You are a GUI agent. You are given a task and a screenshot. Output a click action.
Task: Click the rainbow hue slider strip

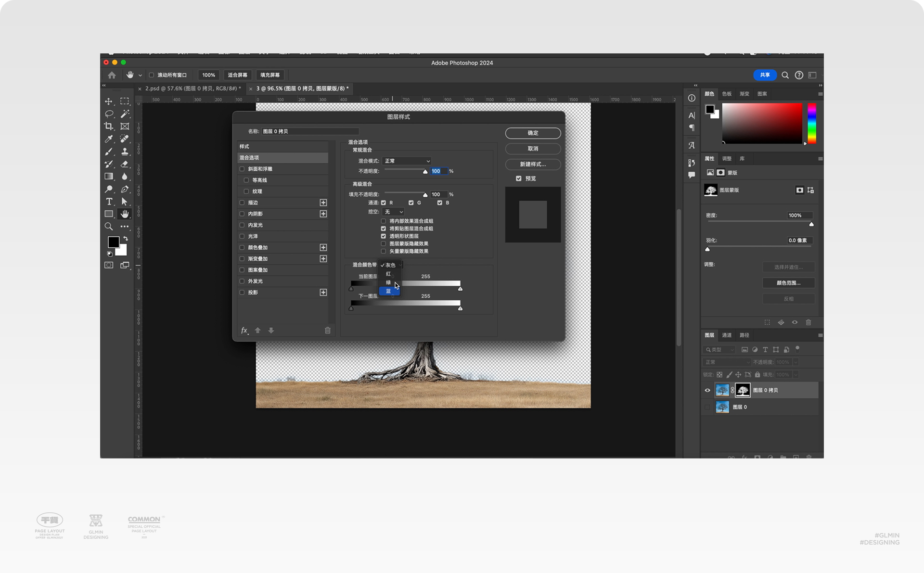[x=812, y=123]
